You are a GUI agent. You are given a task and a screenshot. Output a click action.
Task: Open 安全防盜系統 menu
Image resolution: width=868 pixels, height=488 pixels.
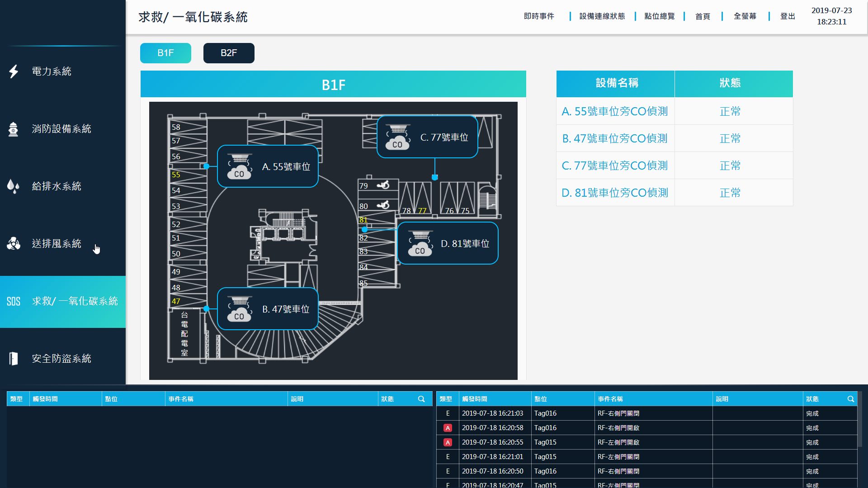[63, 359]
